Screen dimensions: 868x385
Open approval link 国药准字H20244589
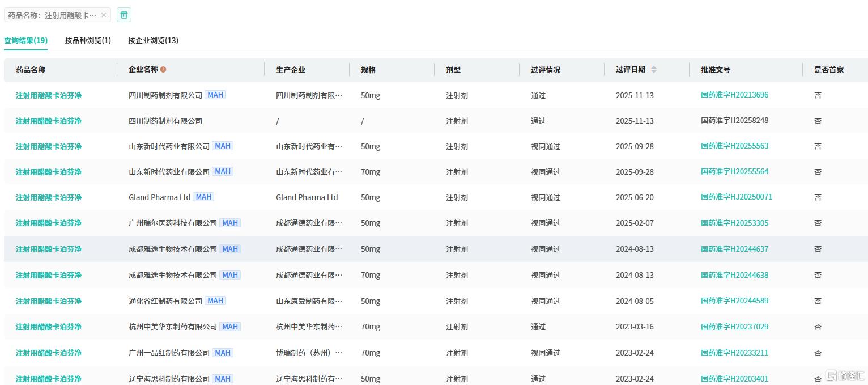(734, 301)
